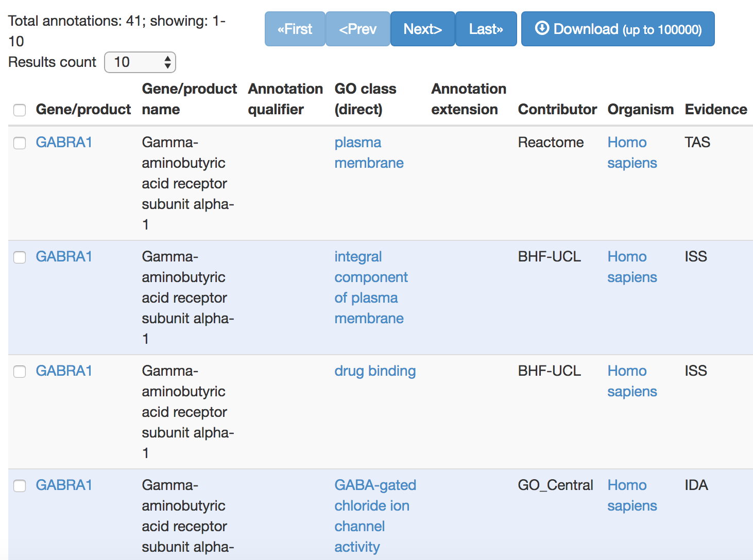This screenshot has width=753, height=560.
Task: Open the Results count dropdown
Action: (x=140, y=62)
